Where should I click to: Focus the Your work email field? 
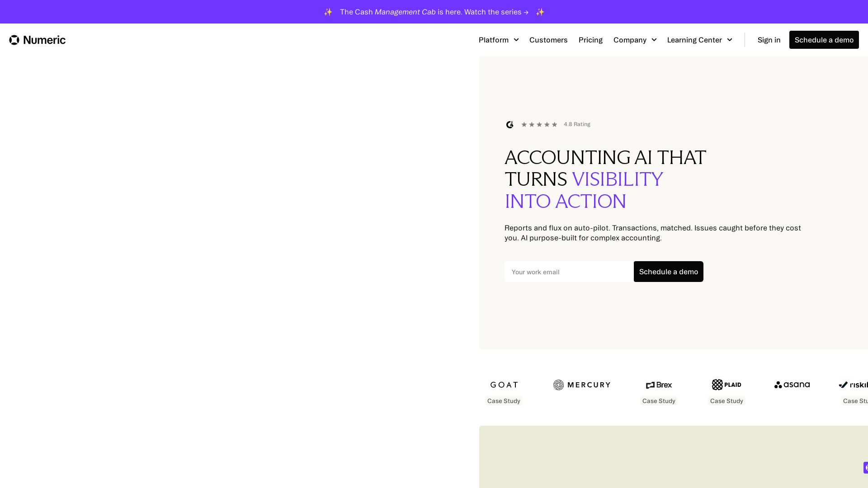tap(569, 272)
